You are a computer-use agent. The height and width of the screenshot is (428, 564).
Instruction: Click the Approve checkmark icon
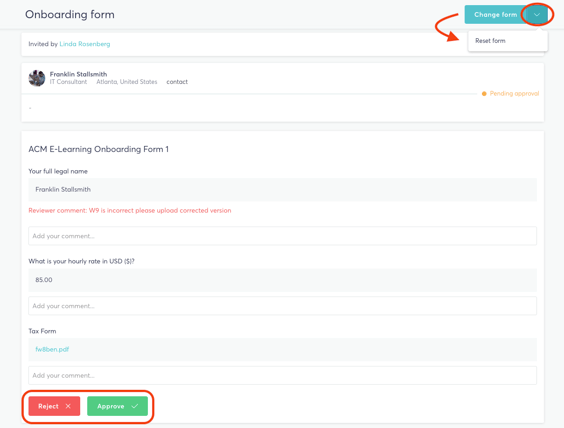[135, 406]
